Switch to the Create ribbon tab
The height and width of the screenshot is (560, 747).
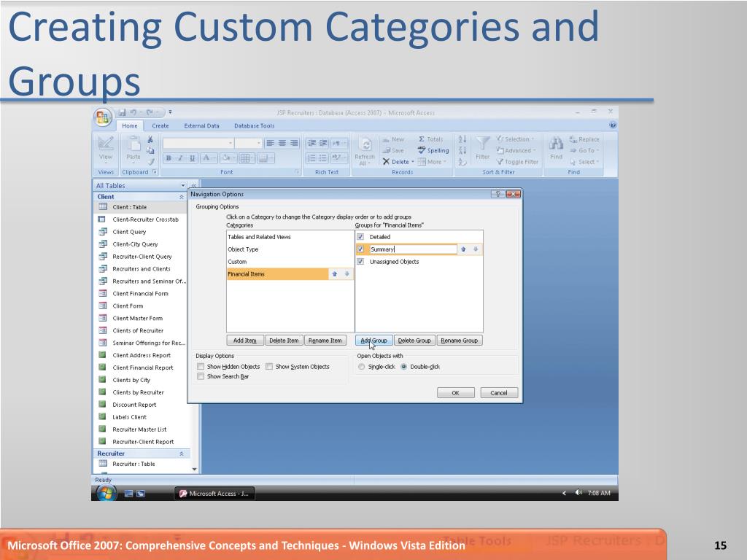pos(160,125)
